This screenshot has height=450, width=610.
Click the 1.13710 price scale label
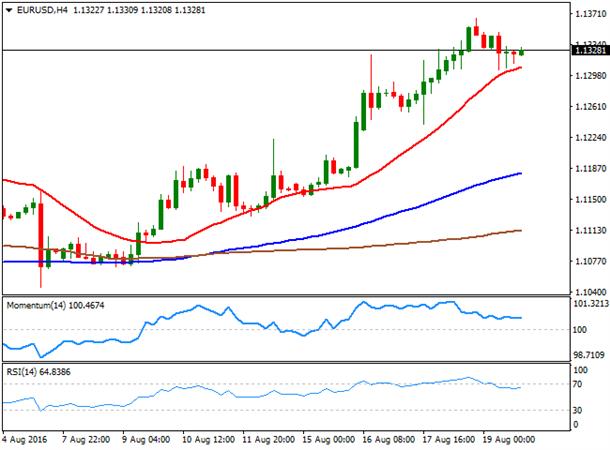591,14
